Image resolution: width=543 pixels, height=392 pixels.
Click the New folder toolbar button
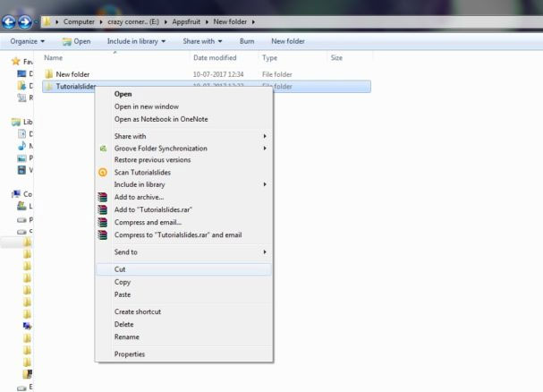pos(288,41)
